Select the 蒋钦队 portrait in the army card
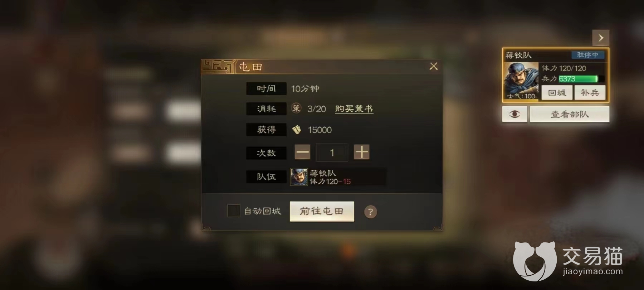The width and height of the screenshot is (644, 290). coord(521,81)
